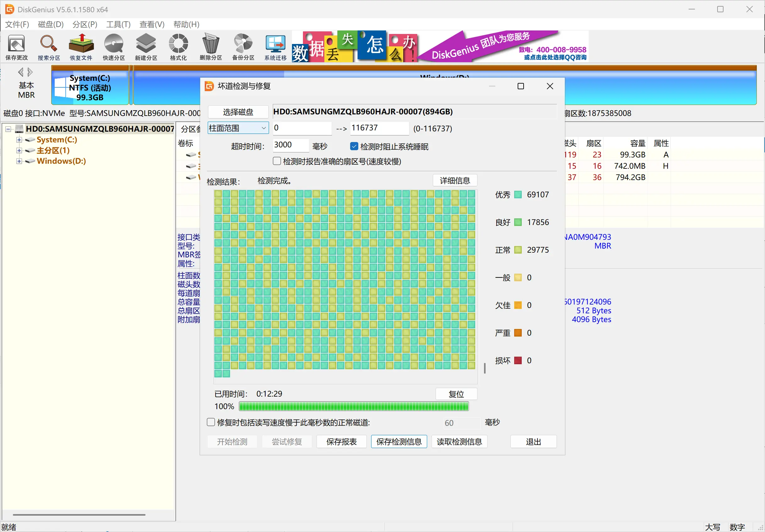The image size is (765, 532).
Task: Click the 损坏 red color swatch
Action: [518, 360]
